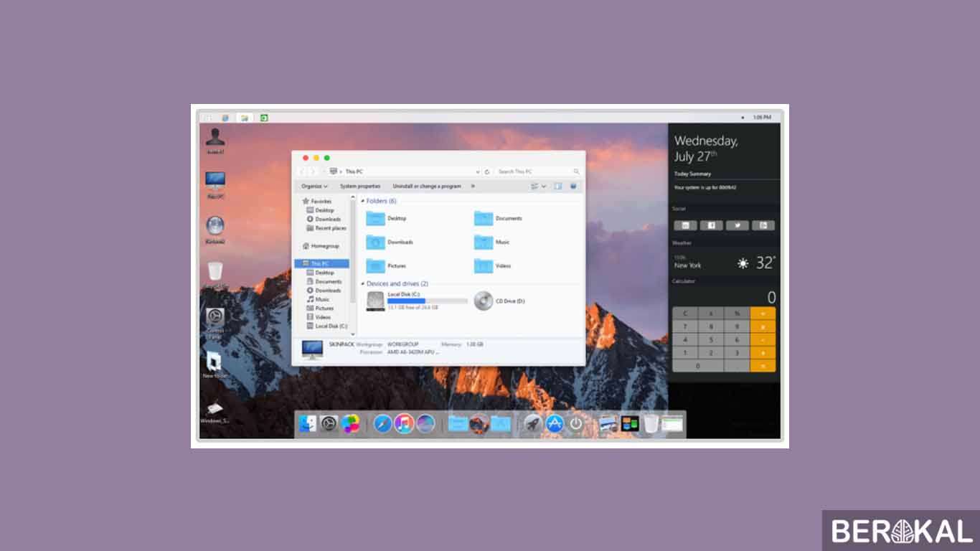Screen dimensions: 980x551
Task: Open Finder from the dock
Action: pos(308,424)
